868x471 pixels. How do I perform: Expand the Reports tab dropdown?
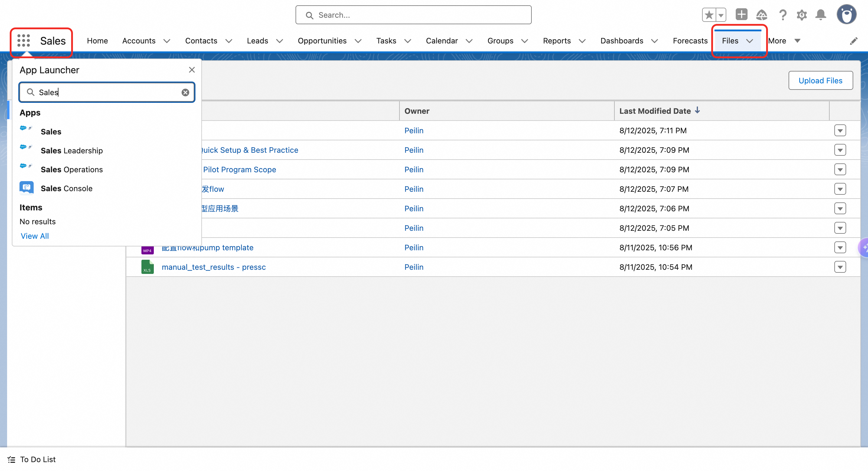click(x=582, y=41)
